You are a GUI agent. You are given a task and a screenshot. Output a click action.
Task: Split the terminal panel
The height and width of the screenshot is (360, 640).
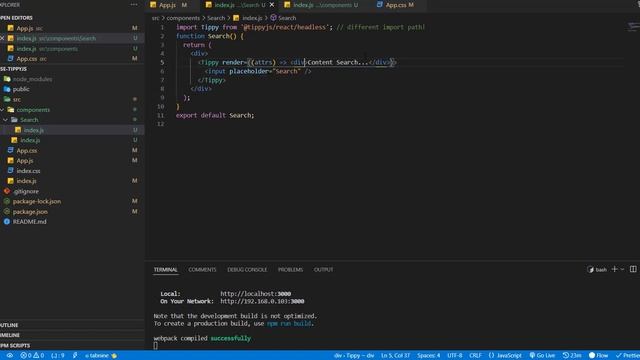point(633,269)
